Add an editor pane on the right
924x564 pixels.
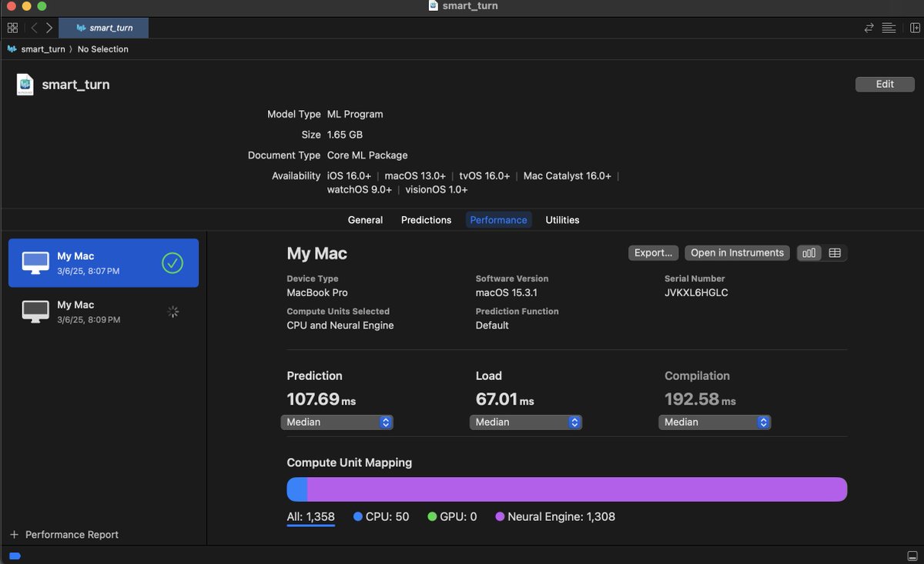coord(915,28)
